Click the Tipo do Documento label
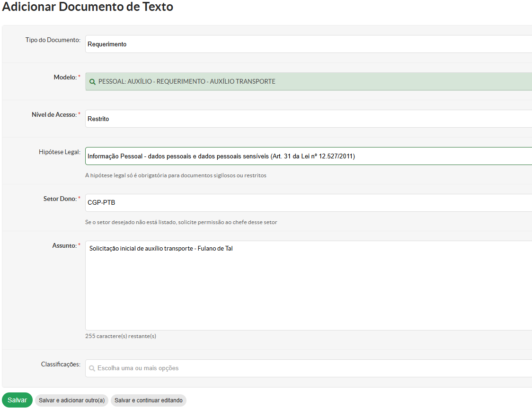532x417 pixels. [x=53, y=40]
